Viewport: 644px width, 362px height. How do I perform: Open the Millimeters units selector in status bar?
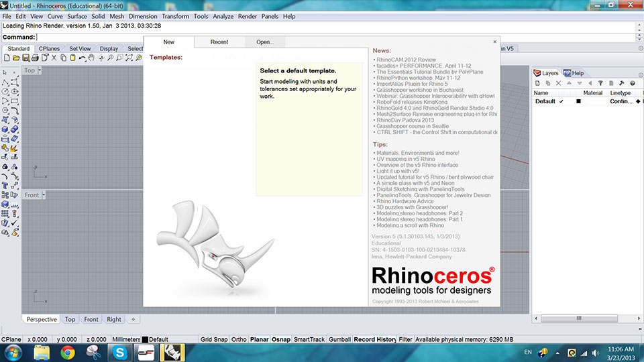point(125,340)
